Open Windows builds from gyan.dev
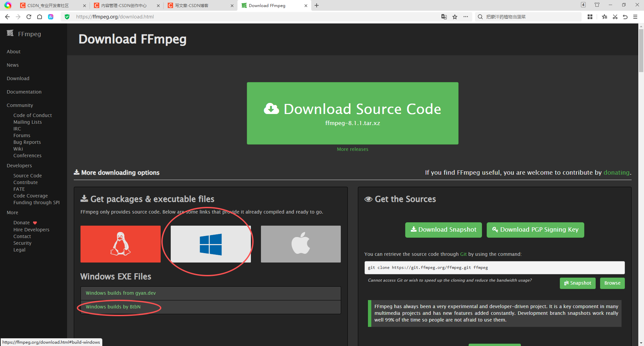This screenshot has width=644, height=346. coord(121,293)
